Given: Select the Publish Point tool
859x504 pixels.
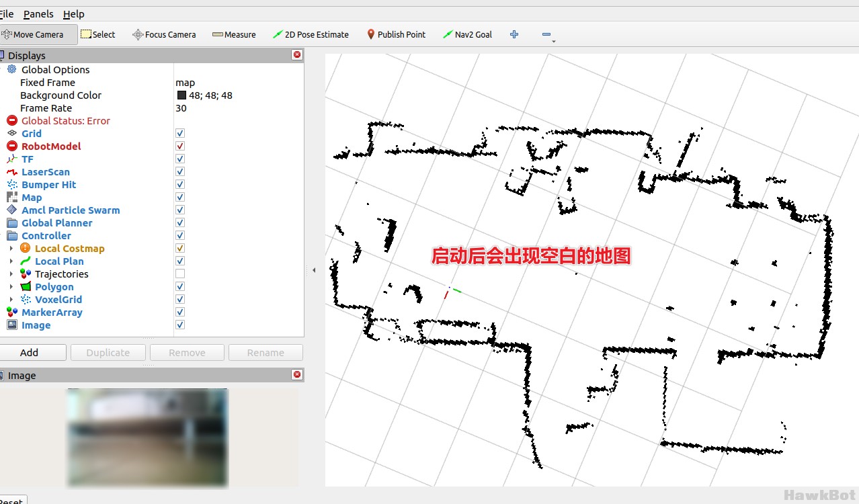Looking at the screenshot, I should coord(397,34).
